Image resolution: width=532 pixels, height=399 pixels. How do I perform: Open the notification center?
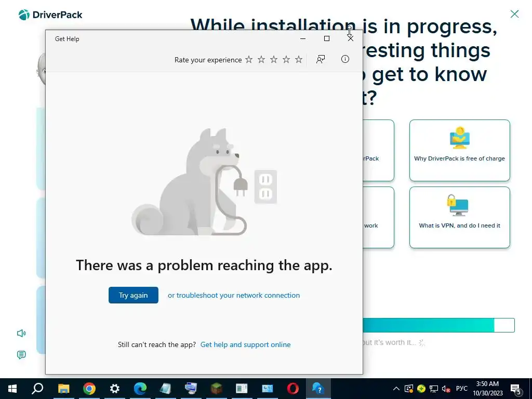pos(516,389)
